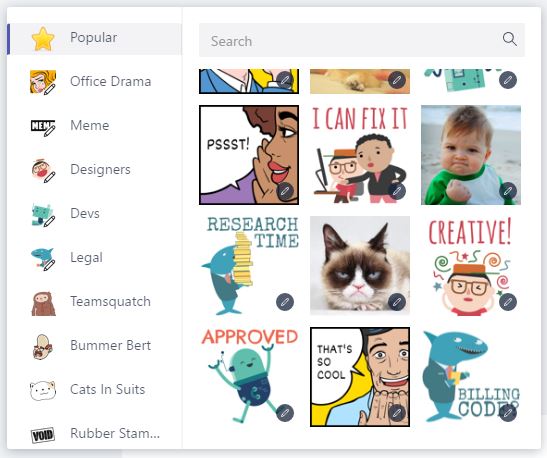Click edit pencil on PSSST sticker
547x458 pixels.
[x=285, y=191]
